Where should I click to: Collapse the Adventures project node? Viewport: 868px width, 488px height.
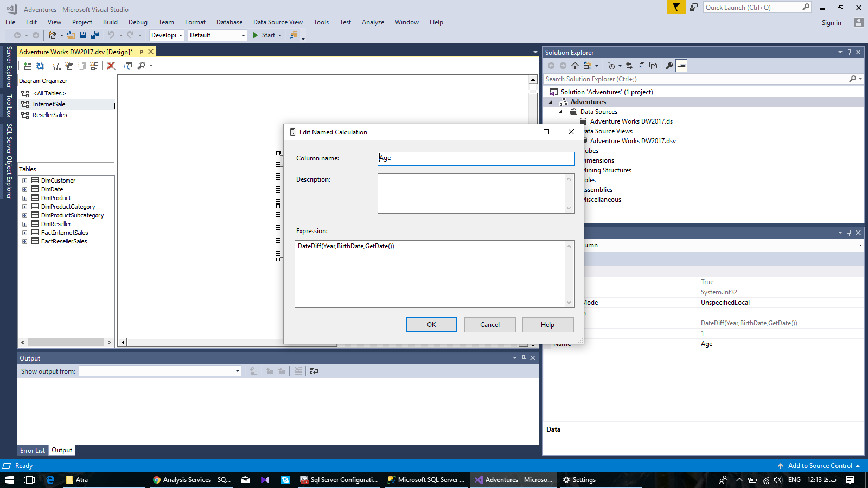[551, 102]
